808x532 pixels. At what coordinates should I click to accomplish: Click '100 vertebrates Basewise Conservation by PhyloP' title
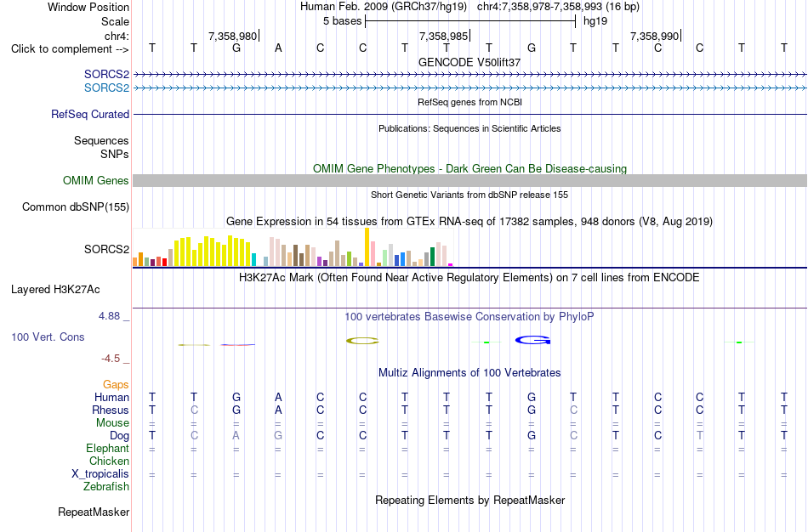point(469,317)
